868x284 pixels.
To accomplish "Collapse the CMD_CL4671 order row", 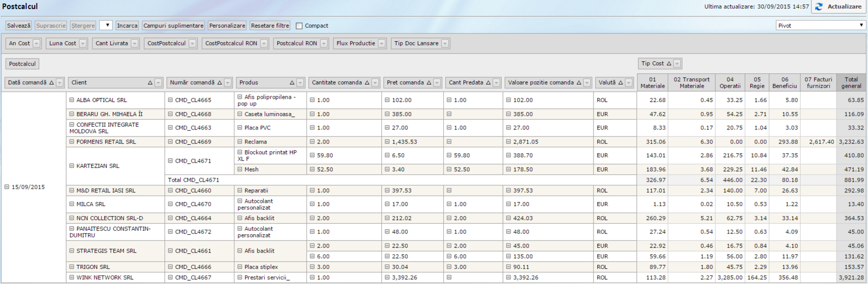I will coord(170,161).
